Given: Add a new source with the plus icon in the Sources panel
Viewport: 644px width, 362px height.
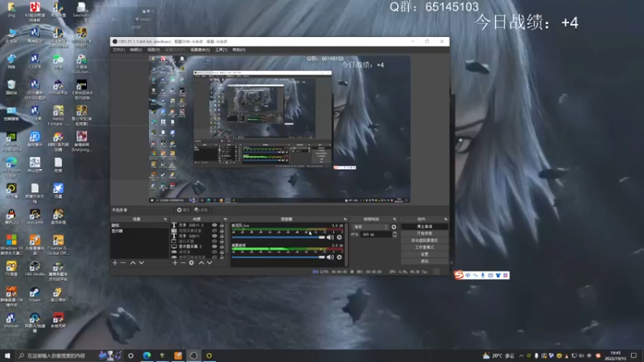Looking at the screenshot, I should pos(175,263).
